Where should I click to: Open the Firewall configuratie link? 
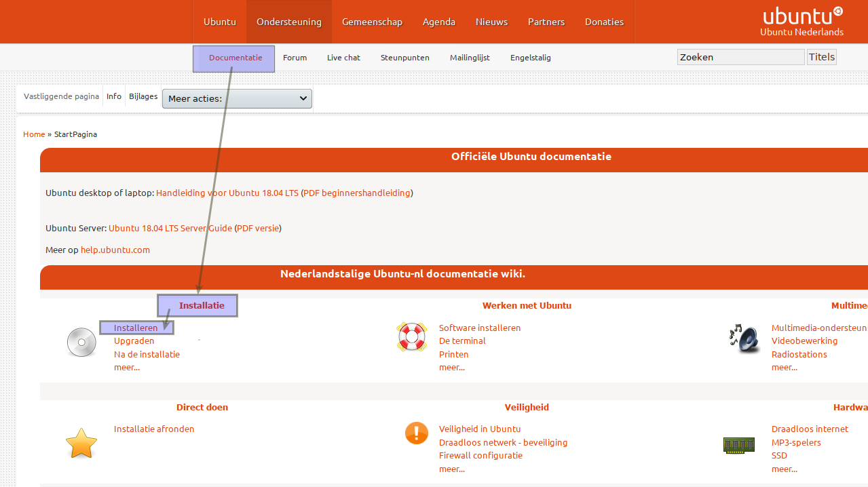pyautogui.click(x=480, y=456)
